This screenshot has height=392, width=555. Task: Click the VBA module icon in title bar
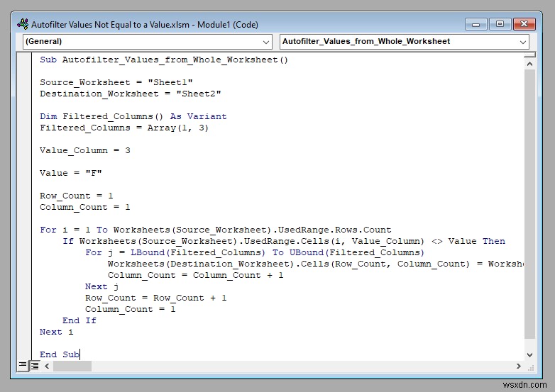[x=23, y=24]
